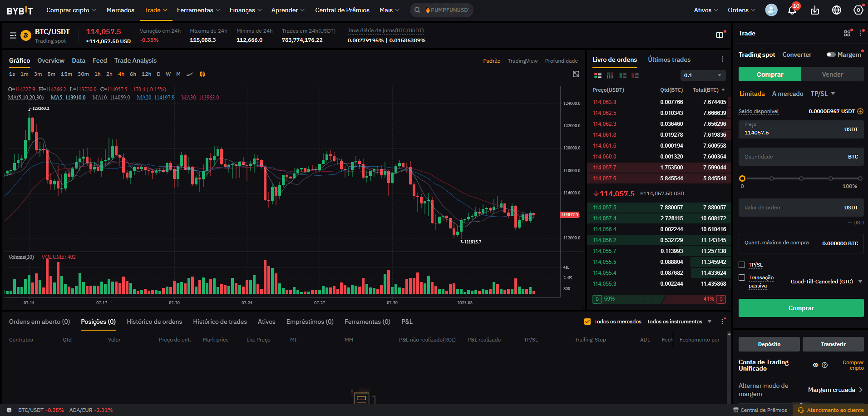Enable the Transação passiva checkbox
The width and height of the screenshot is (868, 416).
[742, 277]
